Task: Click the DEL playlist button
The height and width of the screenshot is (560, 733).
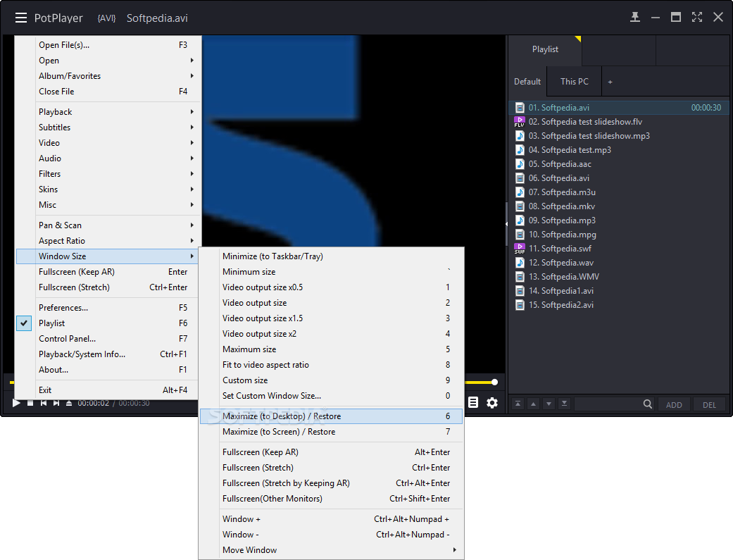Action: 709,404
